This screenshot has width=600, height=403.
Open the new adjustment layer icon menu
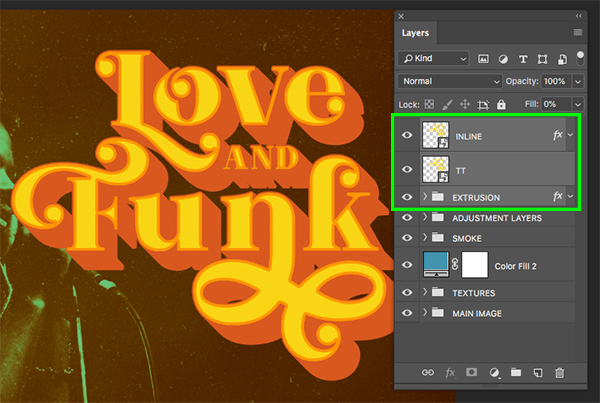point(493,373)
